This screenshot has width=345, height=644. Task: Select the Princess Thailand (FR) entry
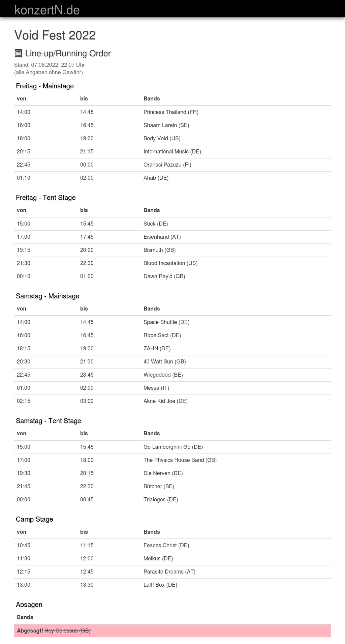pyautogui.click(x=171, y=112)
